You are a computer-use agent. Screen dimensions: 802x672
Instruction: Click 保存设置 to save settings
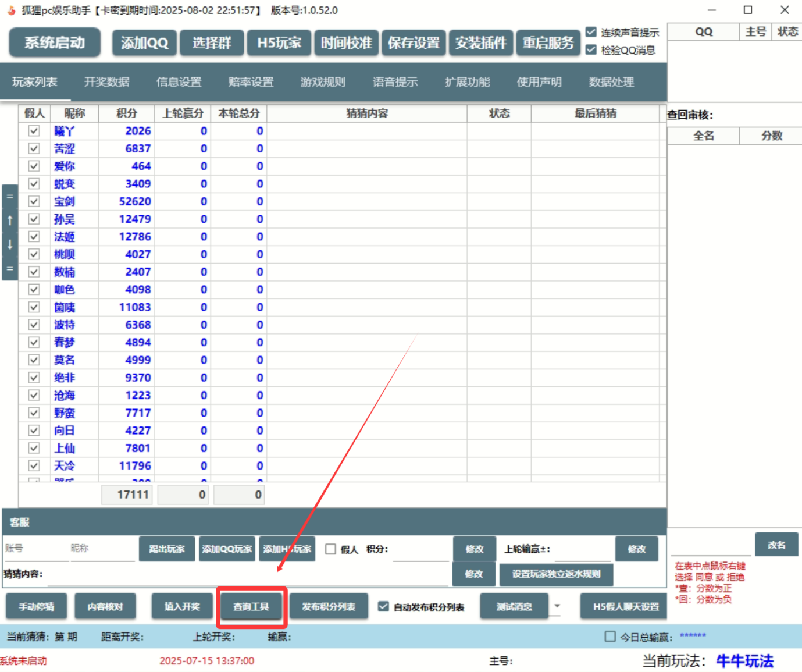pyautogui.click(x=414, y=43)
